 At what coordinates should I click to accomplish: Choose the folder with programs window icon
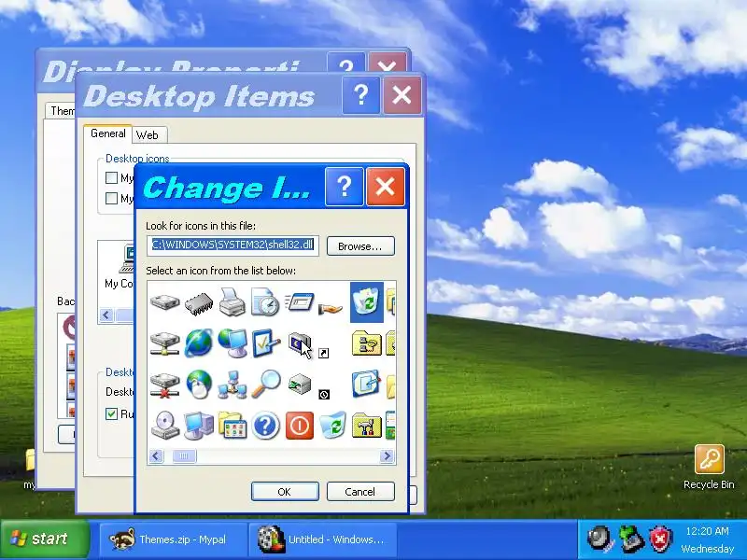tap(233, 426)
